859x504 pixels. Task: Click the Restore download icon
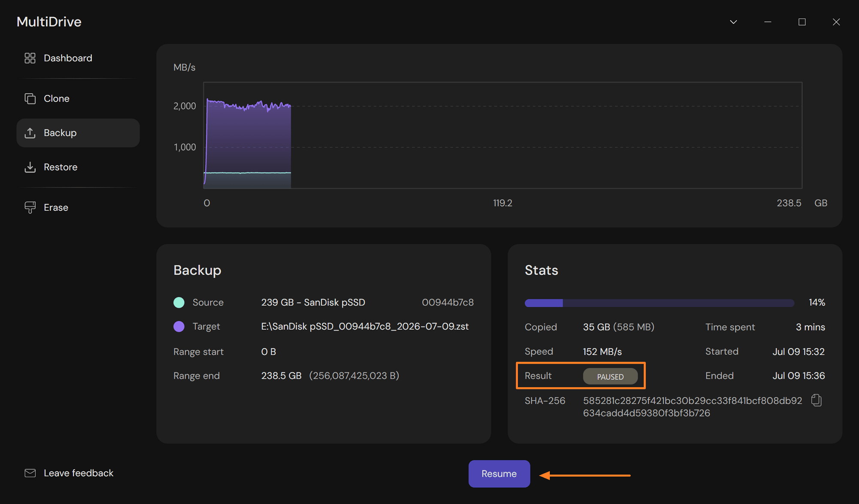pos(30,167)
